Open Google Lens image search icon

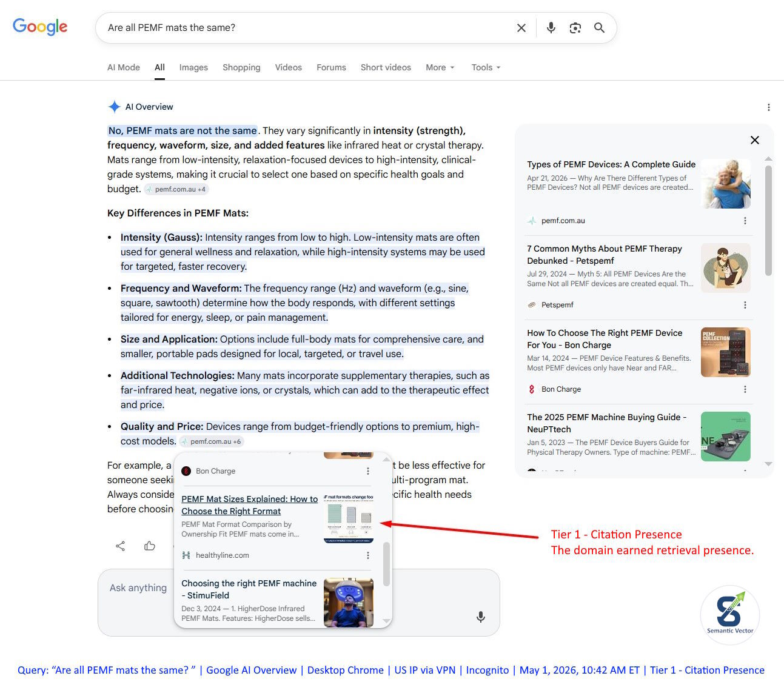pos(575,28)
